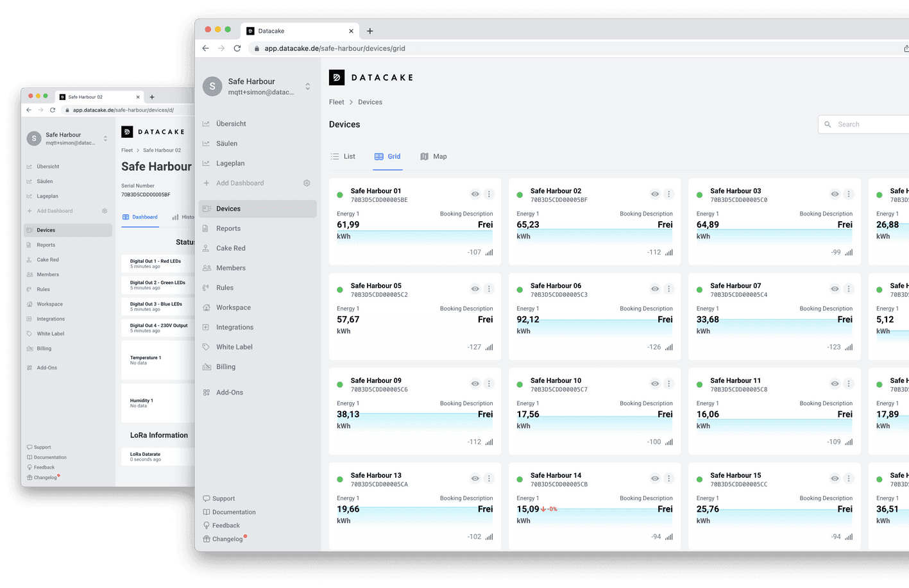Reload the page in the front browser window

tap(237, 48)
